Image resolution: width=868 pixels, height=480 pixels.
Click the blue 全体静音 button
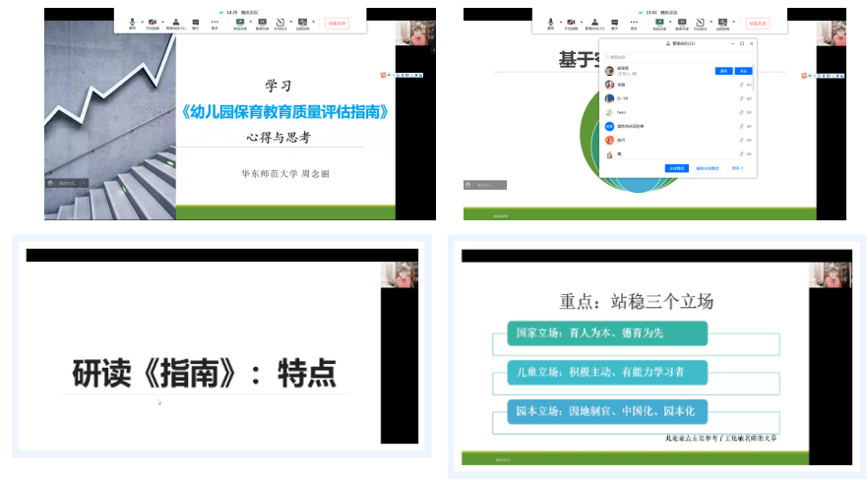[675, 168]
